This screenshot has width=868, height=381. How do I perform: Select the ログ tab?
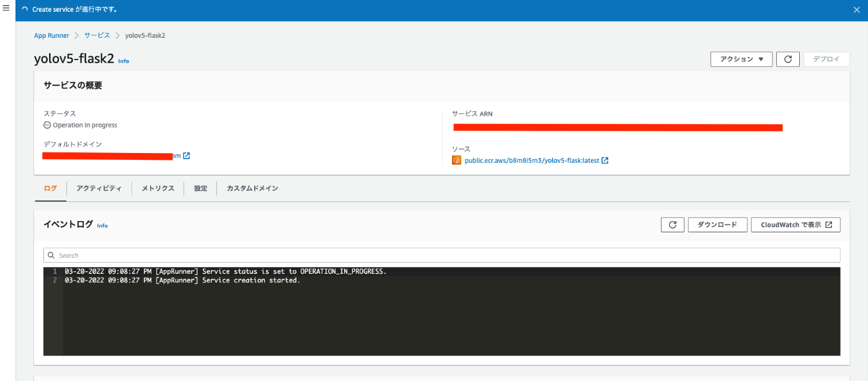(50, 188)
